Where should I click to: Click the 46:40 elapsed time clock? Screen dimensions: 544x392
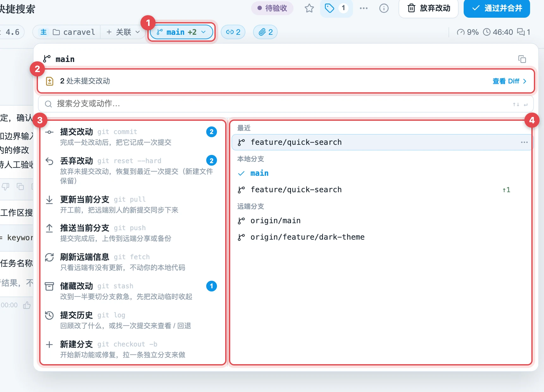[x=498, y=32]
